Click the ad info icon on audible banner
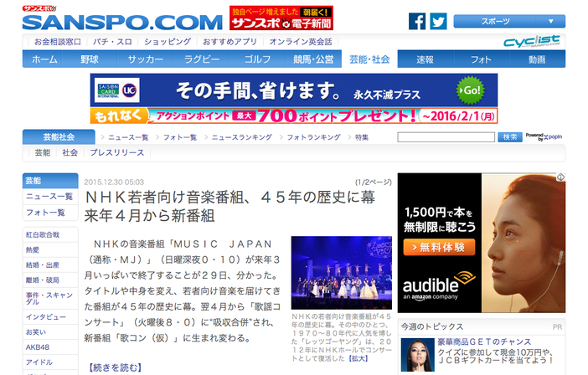588x375 pixels. click(x=560, y=177)
